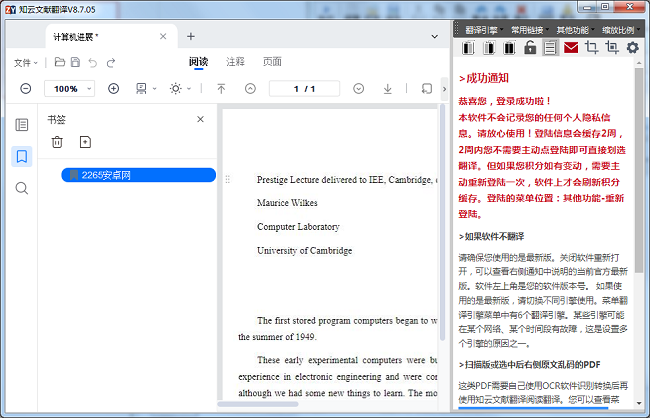Image resolution: width=650 pixels, height=418 pixels.
Task: Click the zoom in plus button
Action: tap(113, 89)
